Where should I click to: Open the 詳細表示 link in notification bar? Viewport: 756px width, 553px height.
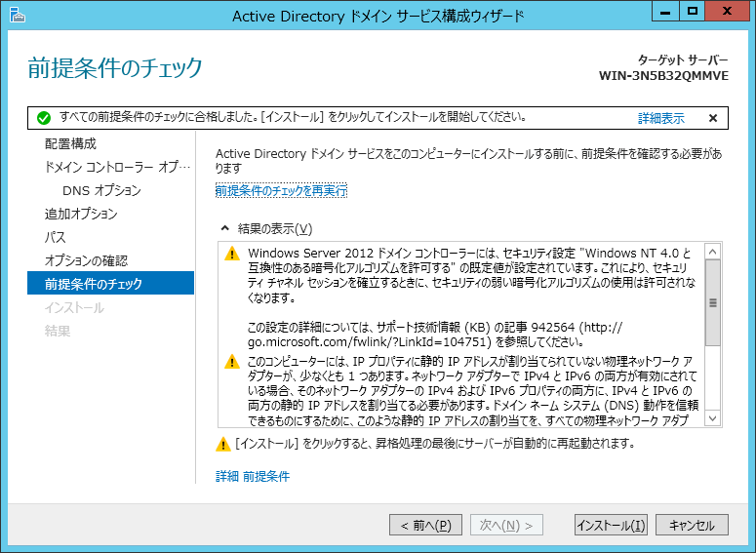pyautogui.click(x=661, y=118)
